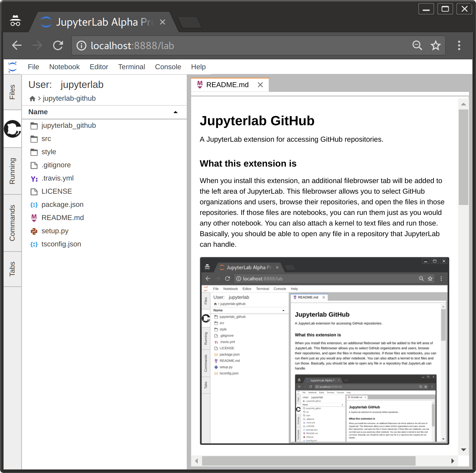
Task: Click the scroll up arrow in README
Action: click(464, 104)
